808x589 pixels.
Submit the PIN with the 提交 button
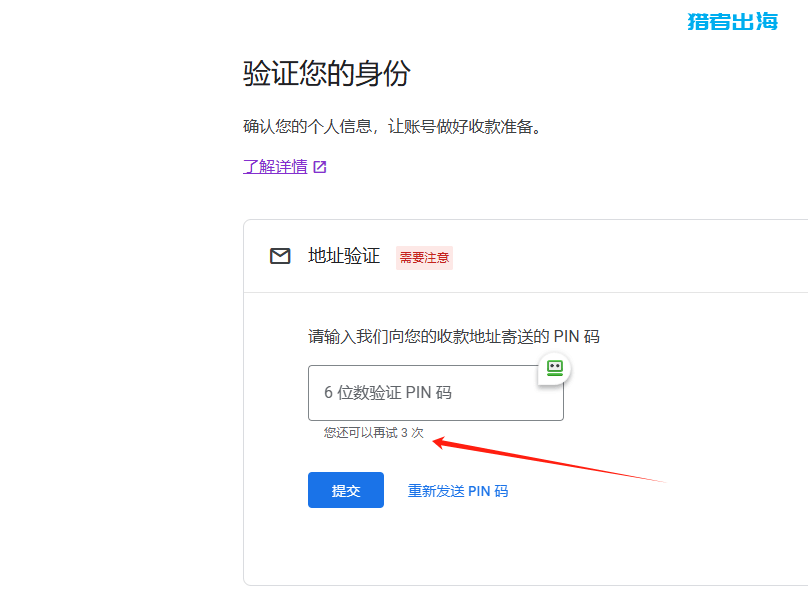346,490
